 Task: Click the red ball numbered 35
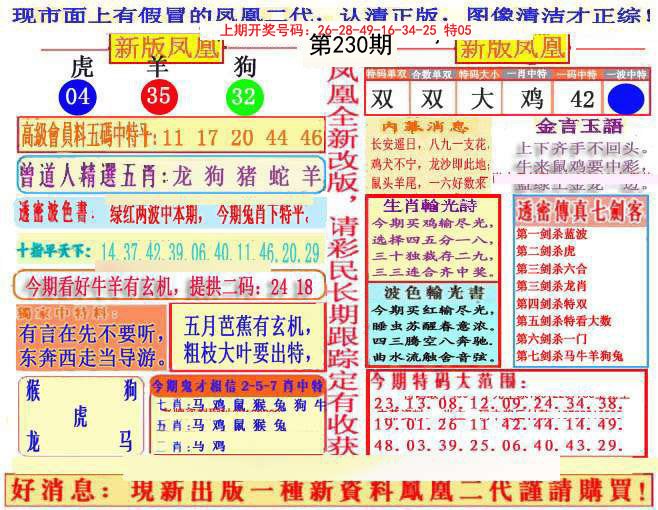pos(159,96)
